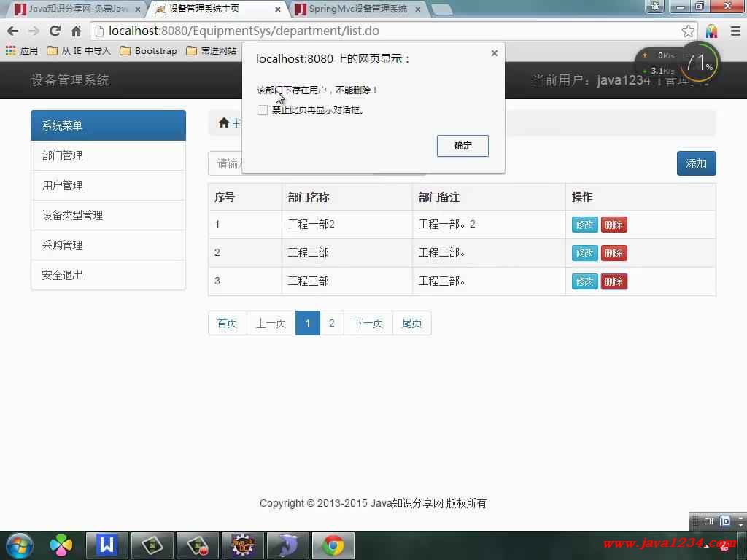Screen dimensions: 747x560
Task: Open the Chrome hamburger menu
Action: click(735, 31)
